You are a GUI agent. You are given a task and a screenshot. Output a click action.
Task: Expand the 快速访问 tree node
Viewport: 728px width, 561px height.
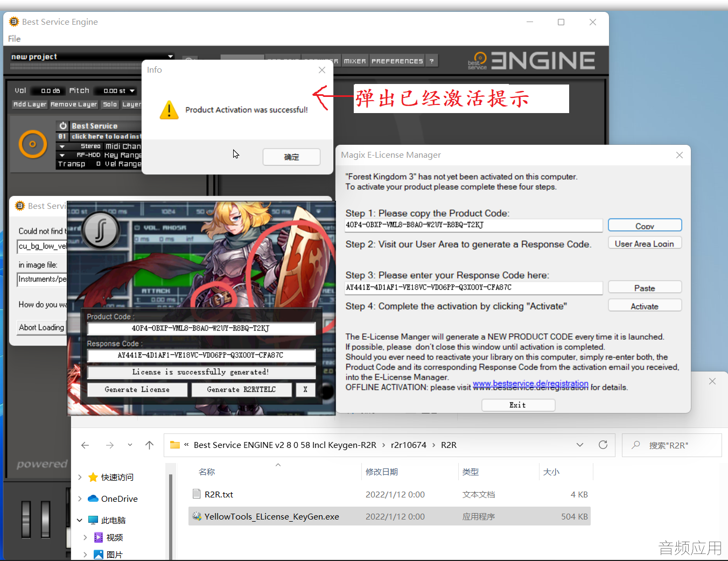80,478
